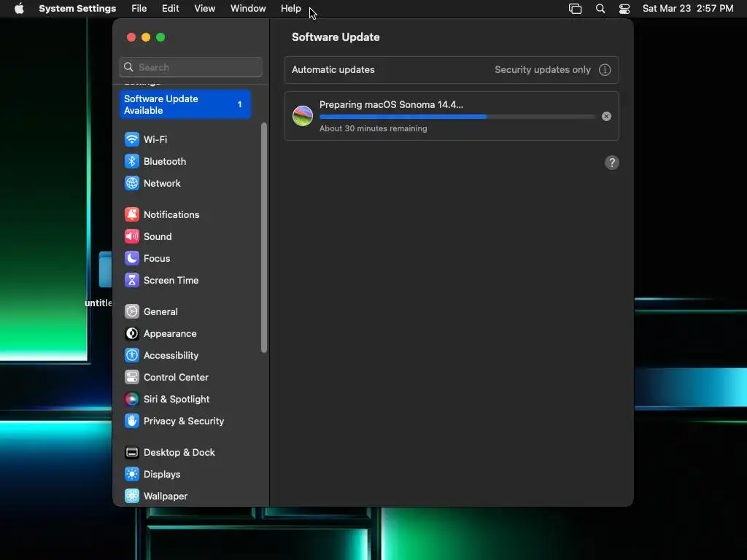Click the macOS Sonoma update icon
The image size is (747, 560).
[x=303, y=116]
